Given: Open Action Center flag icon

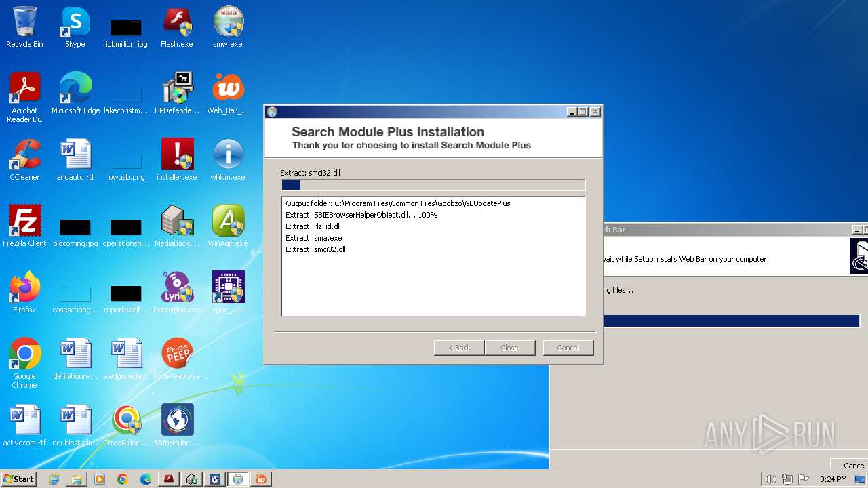Looking at the screenshot, I should [804, 479].
